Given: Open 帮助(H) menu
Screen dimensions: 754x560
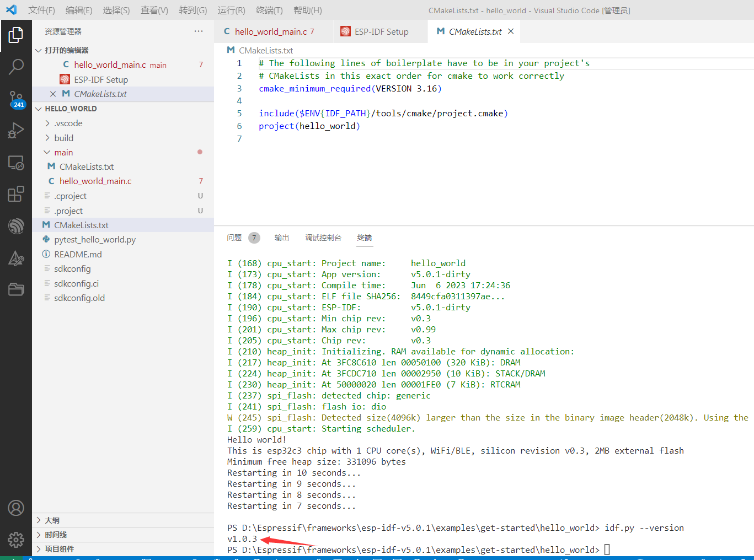Looking at the screenshot, I should pos(308,10).
